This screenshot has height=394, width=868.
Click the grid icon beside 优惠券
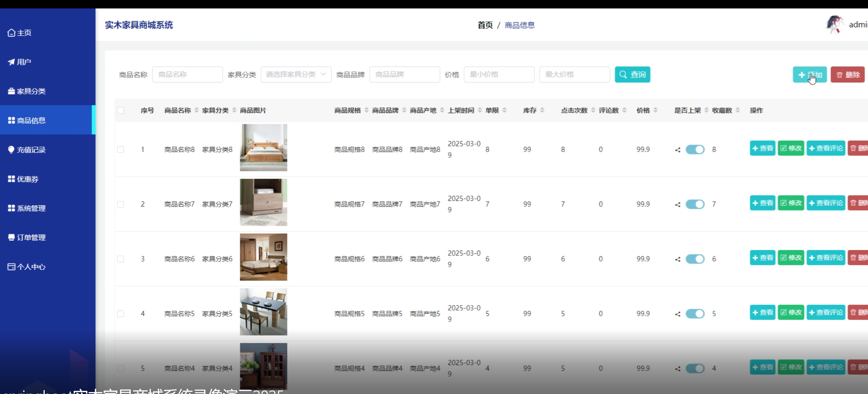click(x=11, y=179)
